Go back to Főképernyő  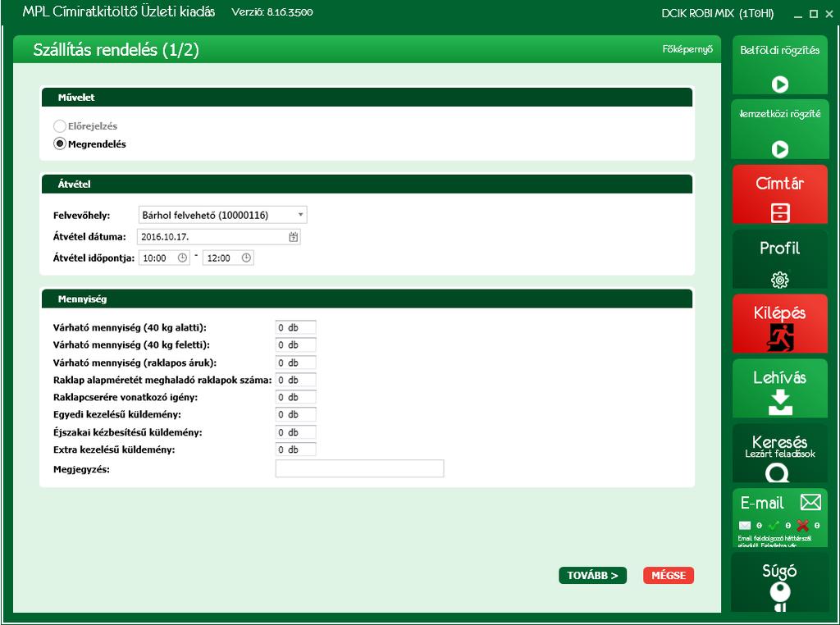point(687,49)
